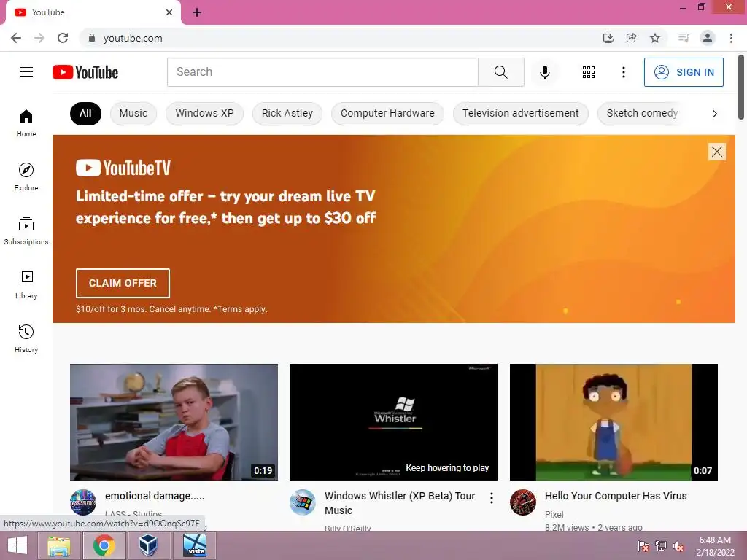This screenshot has height=560, width=747.
Task: Go back in browser
Action: point(16,38)
